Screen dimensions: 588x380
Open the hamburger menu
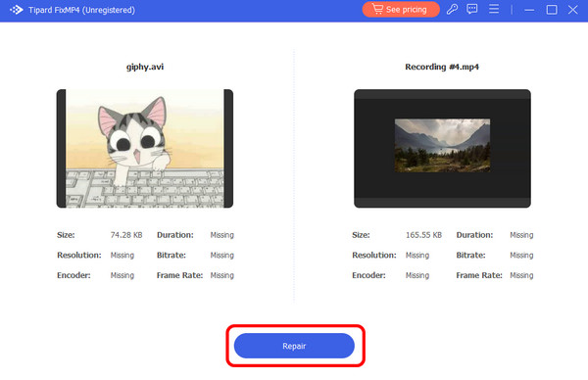click(494, 9)
